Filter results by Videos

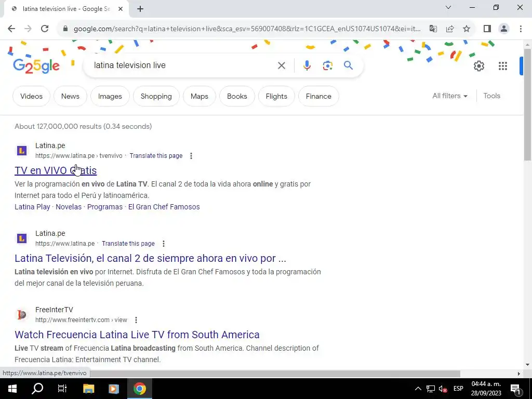point(31,96)
